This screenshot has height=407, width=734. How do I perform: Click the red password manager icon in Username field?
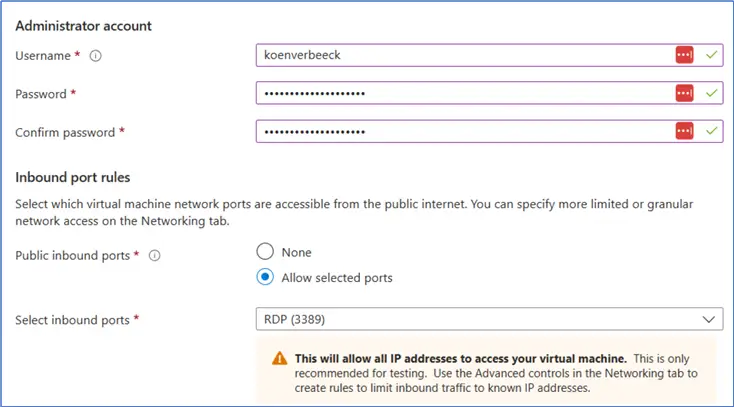[684, 55]
